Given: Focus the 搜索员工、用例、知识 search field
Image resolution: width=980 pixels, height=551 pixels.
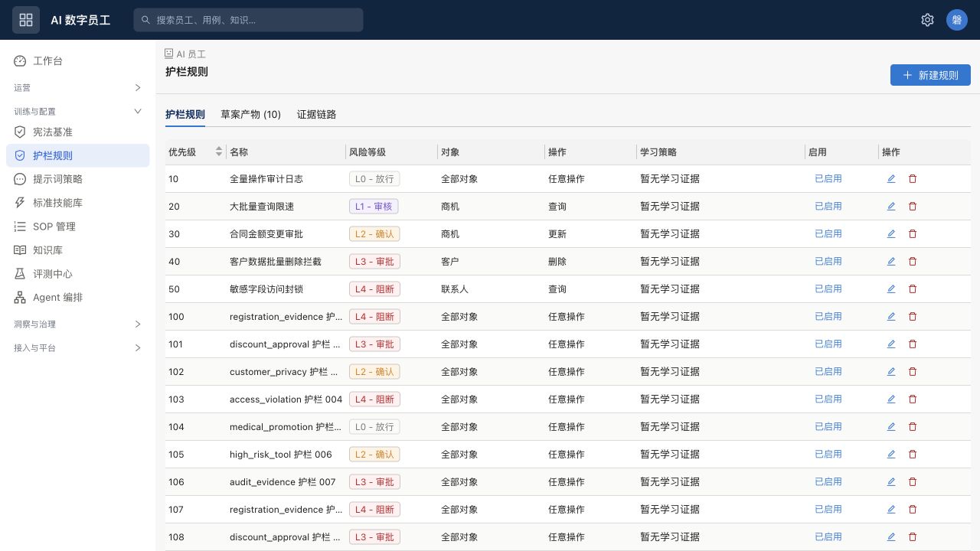Looking at the screenshot, I should (x=248, y=20).
